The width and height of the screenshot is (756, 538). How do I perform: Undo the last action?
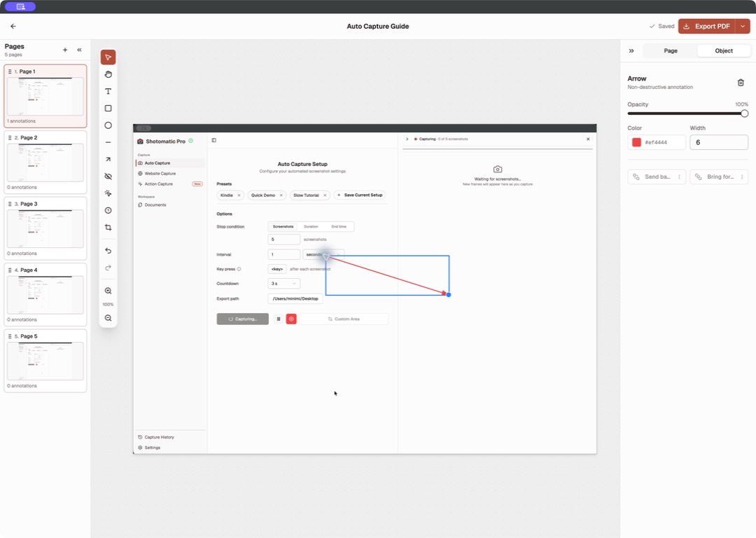pos(108,250)
